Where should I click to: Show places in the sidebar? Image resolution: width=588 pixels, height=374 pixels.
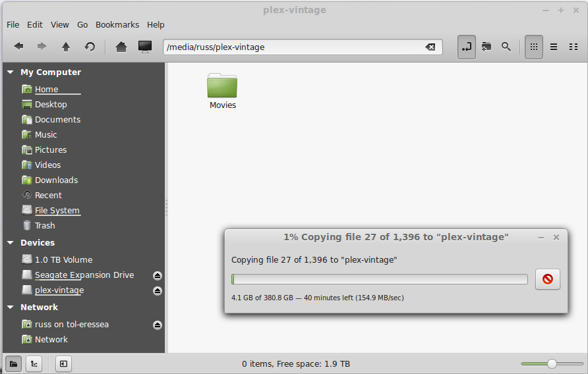tap(13, 364)
